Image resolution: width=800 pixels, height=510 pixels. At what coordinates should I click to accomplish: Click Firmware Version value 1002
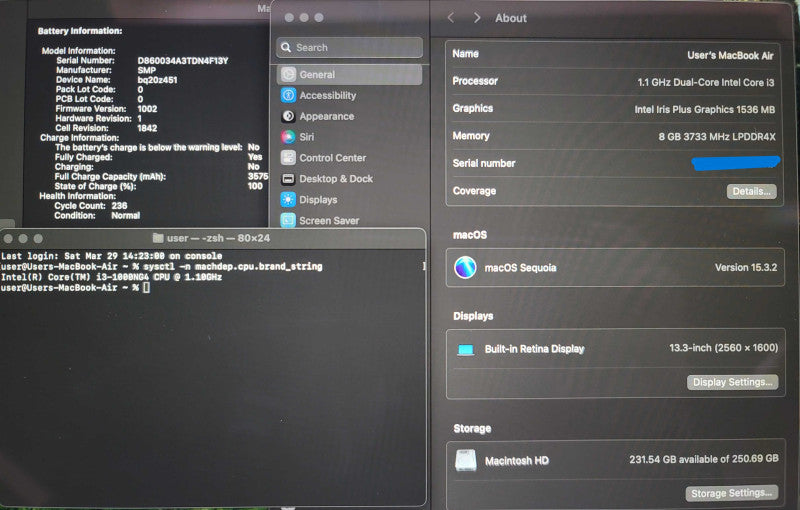(x=147, y=109)
